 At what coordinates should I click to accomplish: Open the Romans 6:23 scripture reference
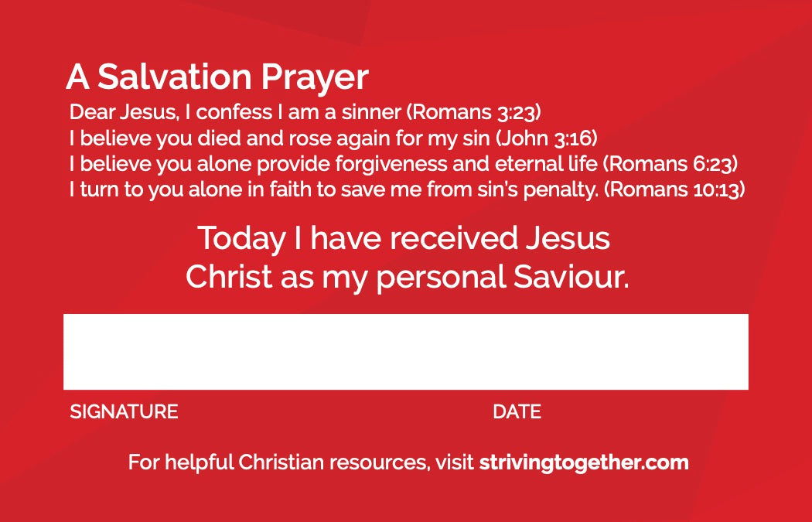670,164
